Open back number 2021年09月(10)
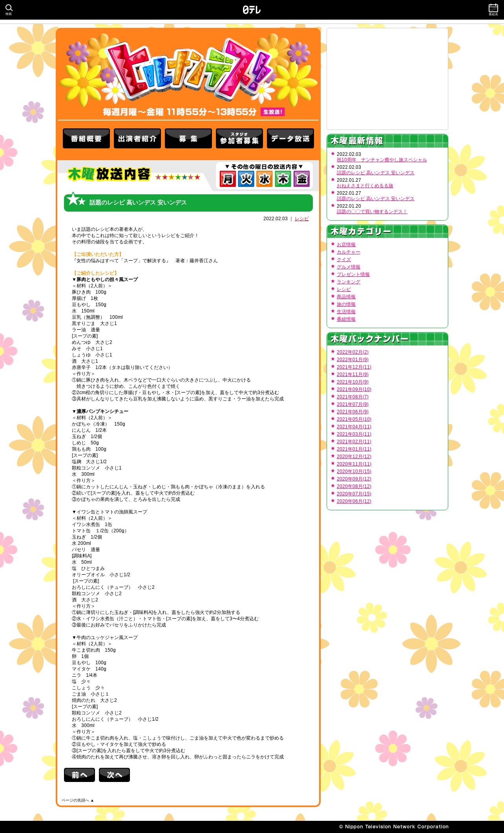 tap(354, 389)
